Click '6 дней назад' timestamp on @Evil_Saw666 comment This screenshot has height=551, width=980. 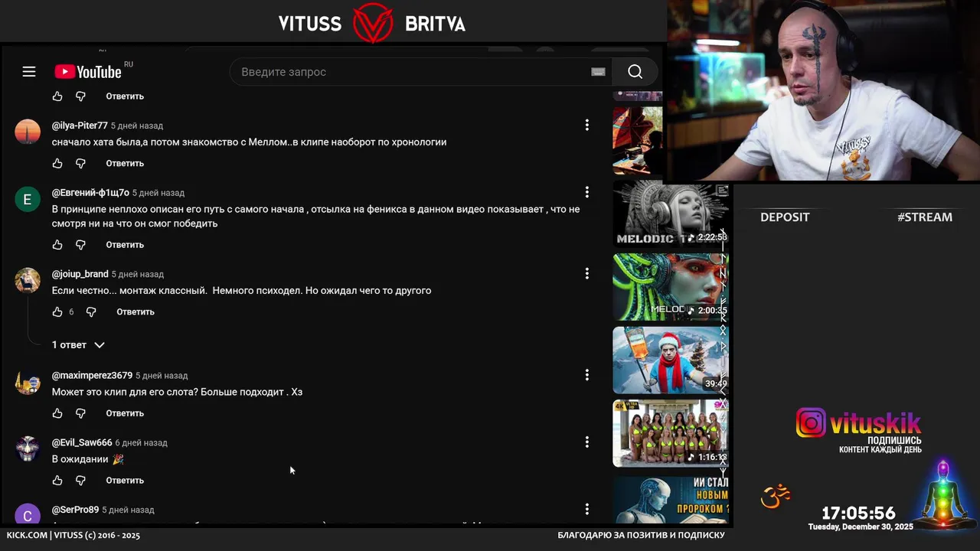coord(142,443)
